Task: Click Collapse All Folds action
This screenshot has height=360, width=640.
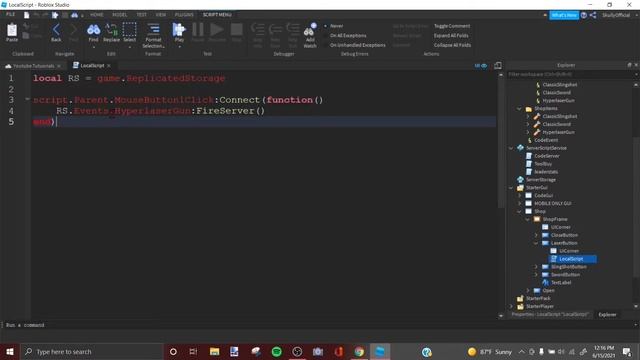Action: click(452, 45)
